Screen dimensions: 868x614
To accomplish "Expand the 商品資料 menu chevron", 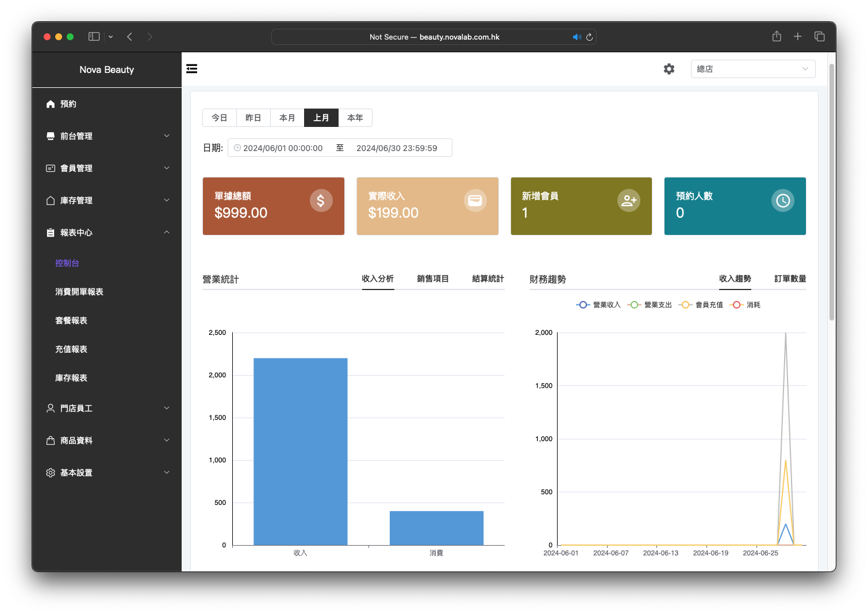I will pyautogui.click(x=167, y=441).
